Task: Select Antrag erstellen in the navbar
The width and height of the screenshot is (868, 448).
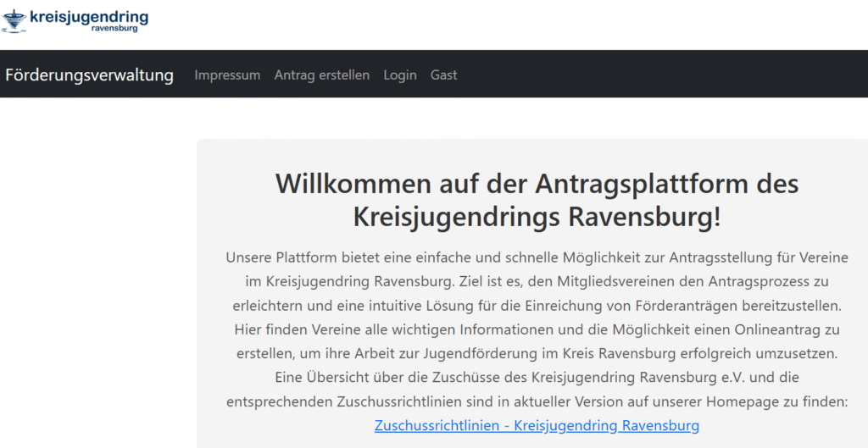Action: (x=322, y=75)
